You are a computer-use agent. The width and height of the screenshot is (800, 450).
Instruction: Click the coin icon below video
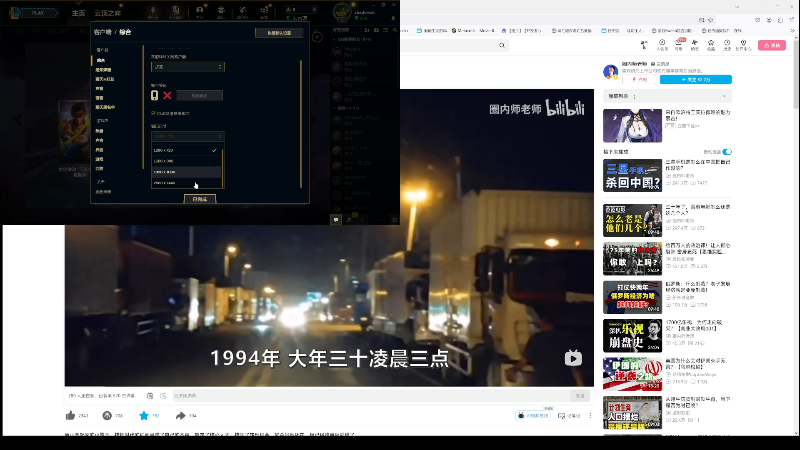(x=107, y=416)
